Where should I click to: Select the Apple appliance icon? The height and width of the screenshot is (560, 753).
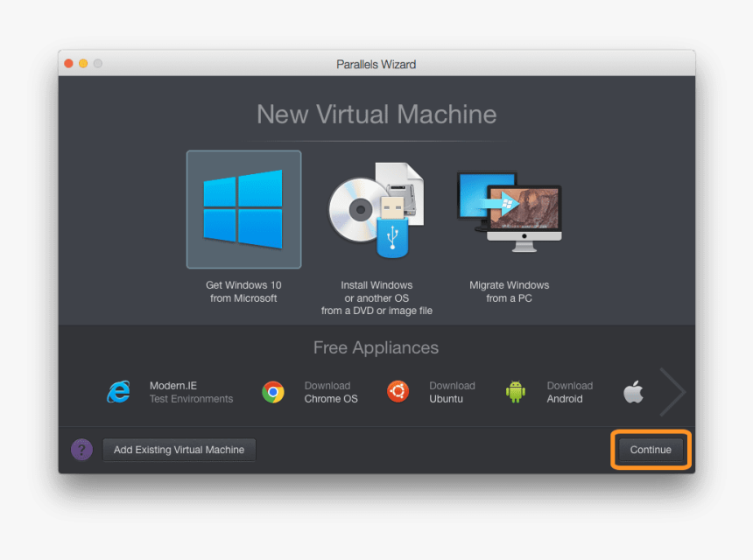633,391
